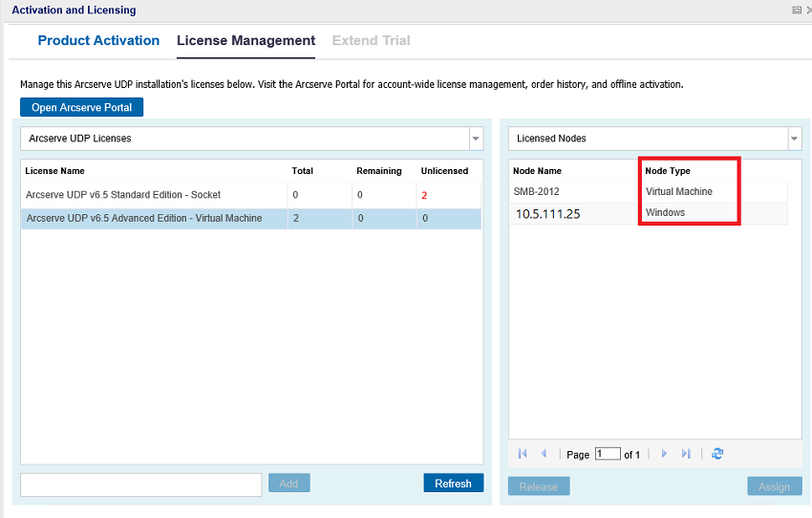Select Arcserve UDP v6.5 Standard Edition - Socket row

pyautogui.click(x=251, y=195)
